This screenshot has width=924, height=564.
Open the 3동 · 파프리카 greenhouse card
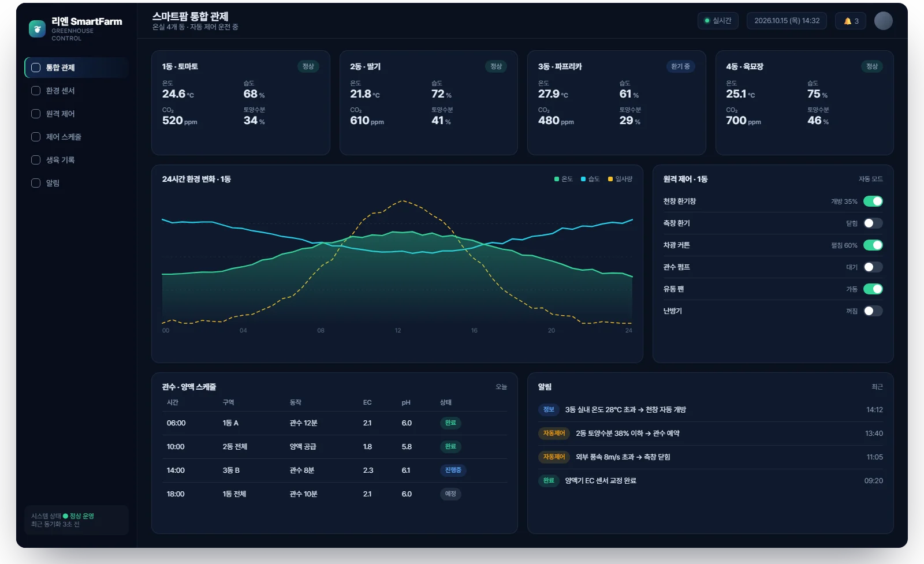(x=616, y=103)
